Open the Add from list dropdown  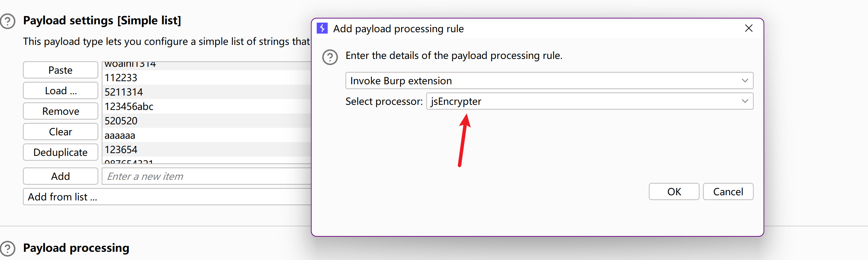point(167,197)
